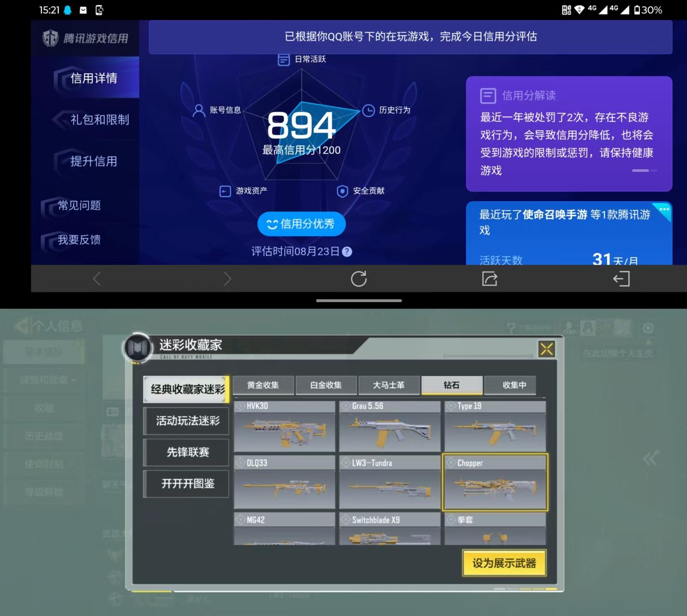Select the LW3-Tundra weapon card
The width and height of the screenshot is (687, 616).
(390, 482)
